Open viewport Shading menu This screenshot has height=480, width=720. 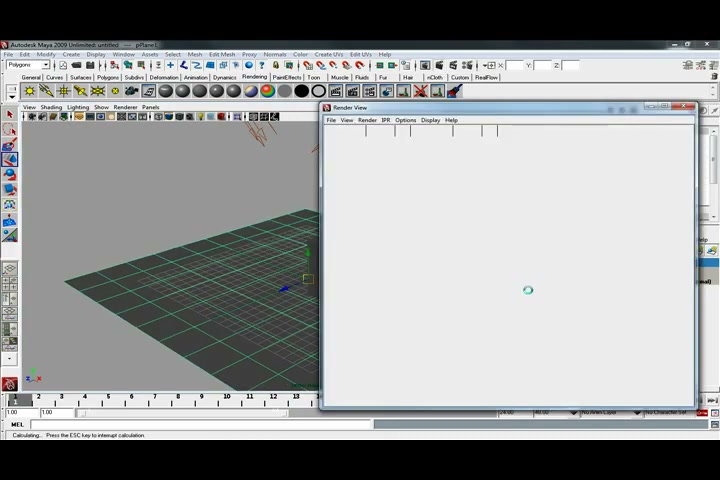tap(51, 107)
